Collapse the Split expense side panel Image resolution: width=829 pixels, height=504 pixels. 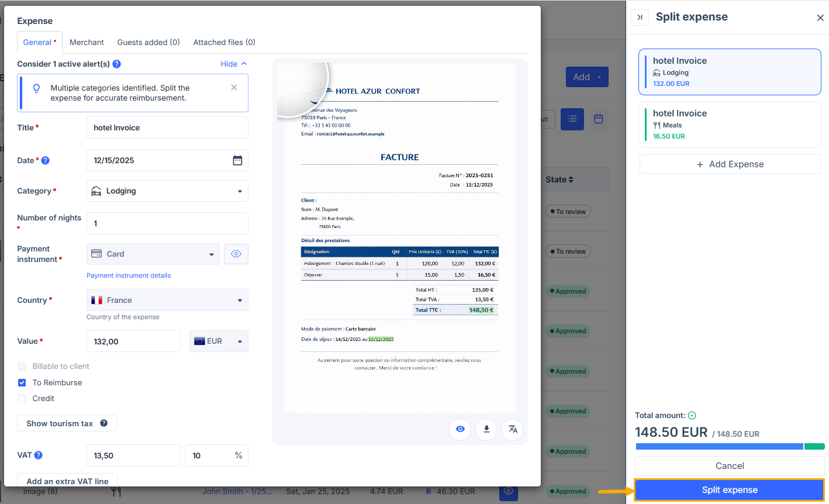pyautogui.click(x=640, y=18)
